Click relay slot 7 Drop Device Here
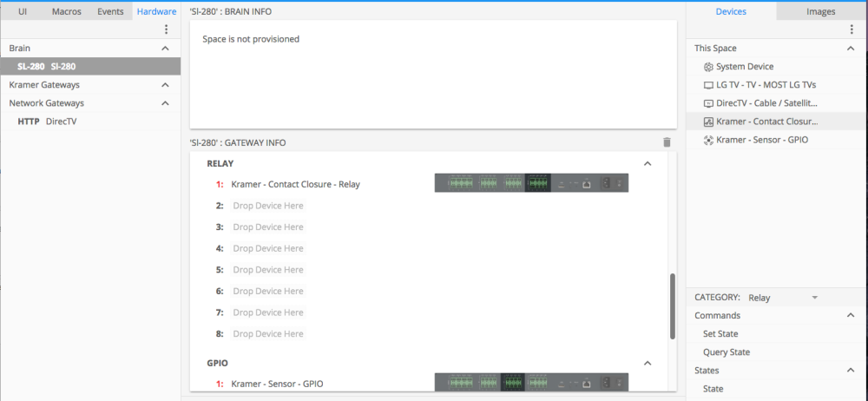This screenshot has width=868, height=401. pos(268,313)
